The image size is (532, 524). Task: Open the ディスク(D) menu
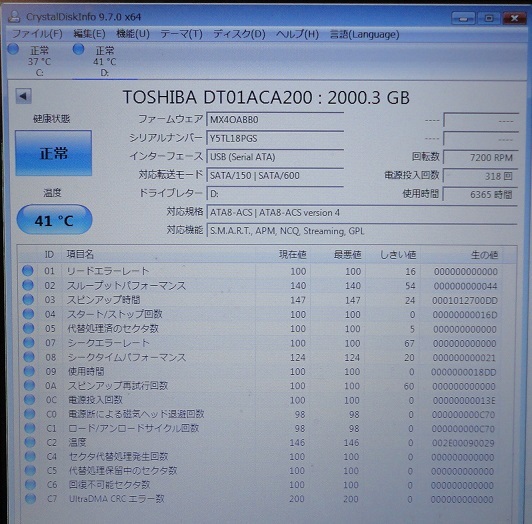[x=239, y=34]
